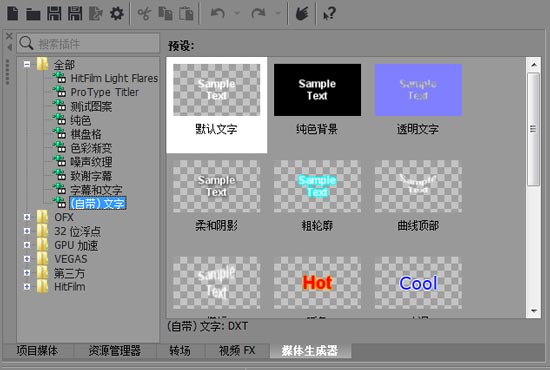
Task: Click the plugin icon beside 纯色
Action: tap(60, 120)
